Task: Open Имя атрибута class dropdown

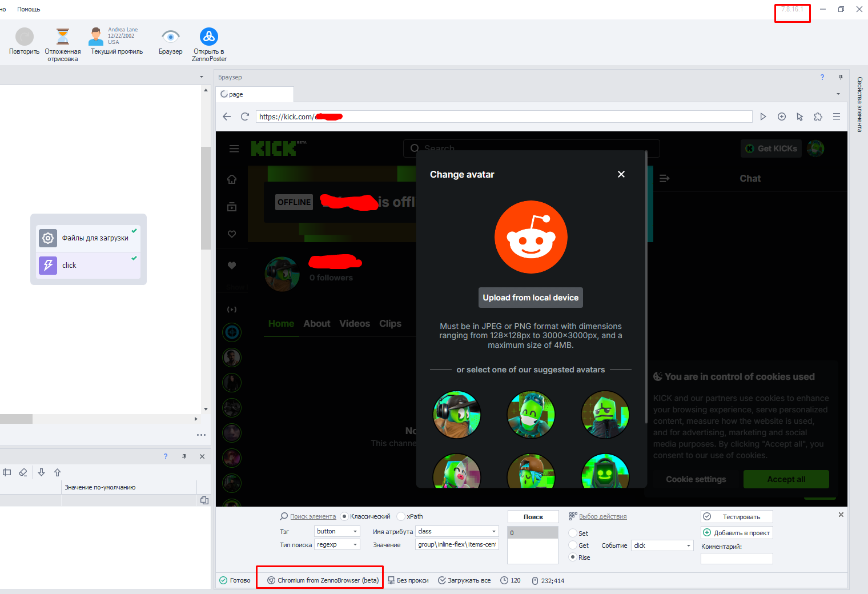Action: [x=457, y=531]
